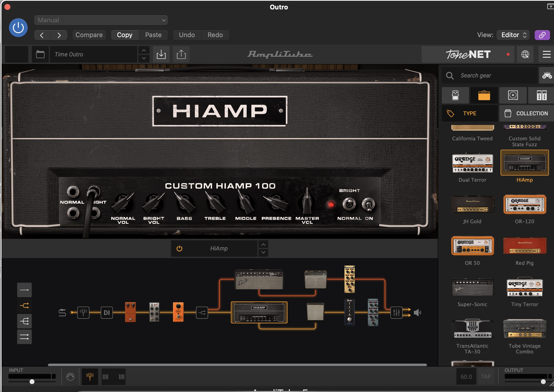Step to next gear model with down chevron

tap(263, 252)
